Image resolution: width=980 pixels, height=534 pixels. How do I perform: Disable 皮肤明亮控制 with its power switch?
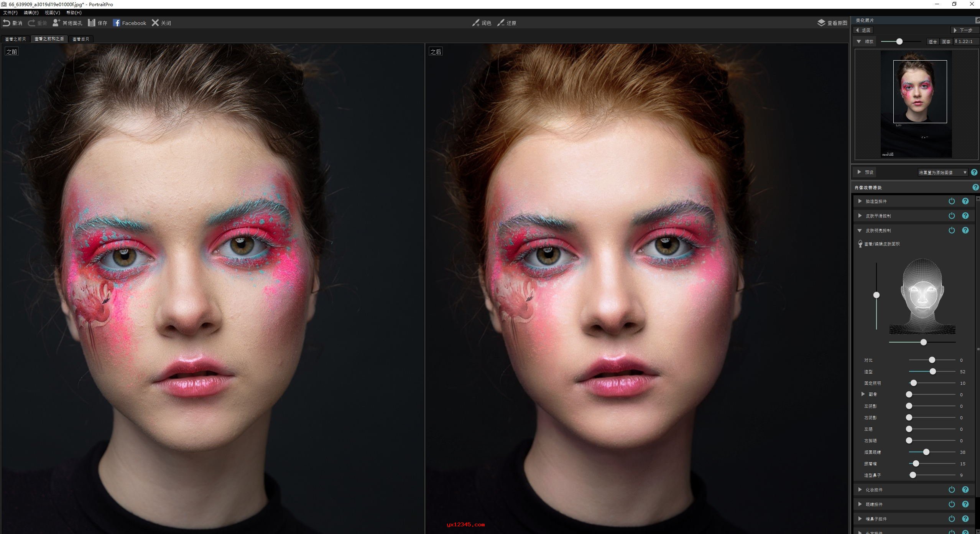[951, 230]
